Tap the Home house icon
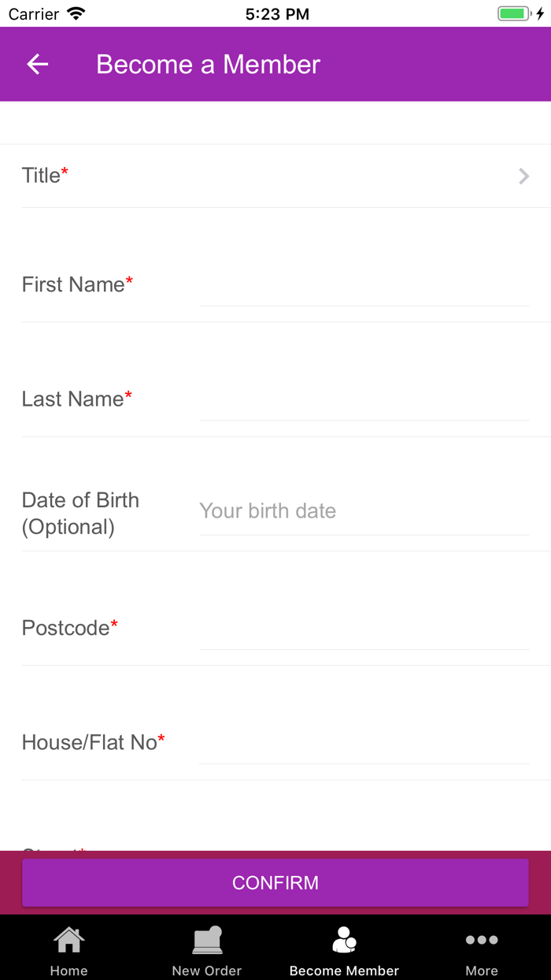The width and height of the screenshot is (551, 980). click(68, 940)
